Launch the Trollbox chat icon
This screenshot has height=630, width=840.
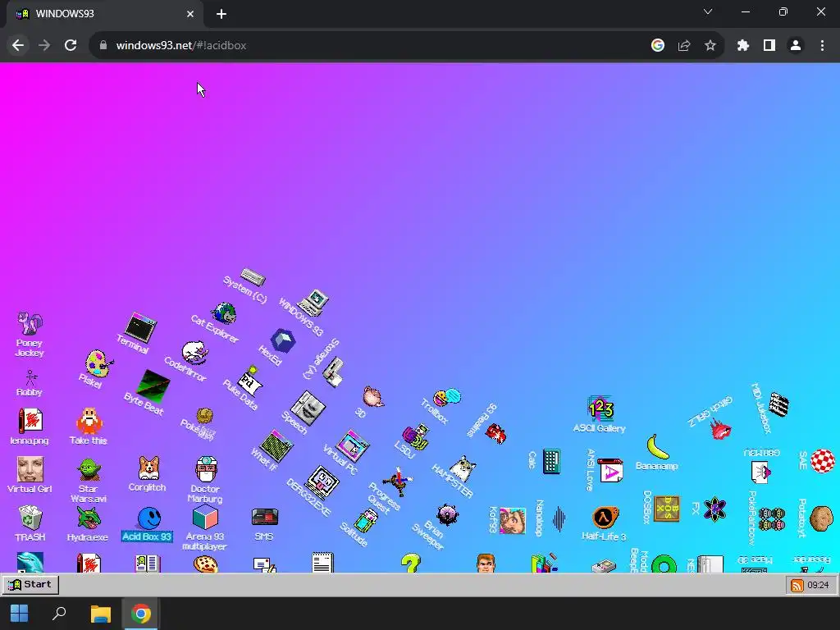coord(447,397)
